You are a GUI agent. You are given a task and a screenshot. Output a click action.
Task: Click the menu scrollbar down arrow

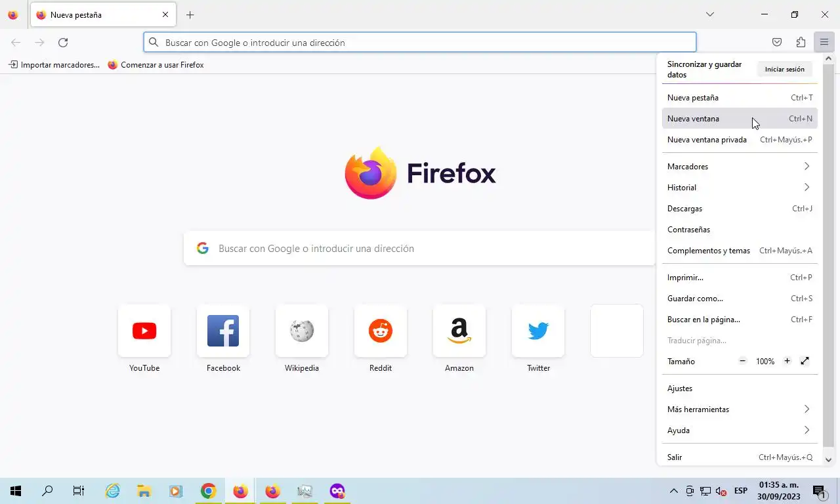pos(828,460)
